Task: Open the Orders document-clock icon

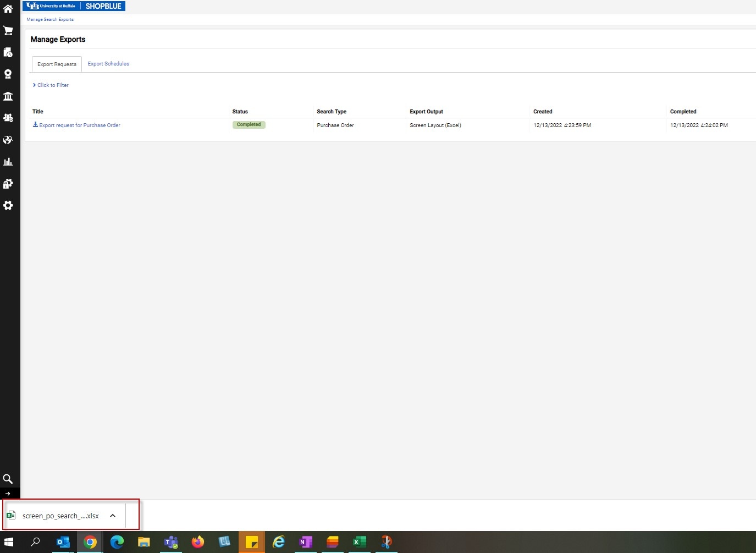Action: tap(8, 53)
